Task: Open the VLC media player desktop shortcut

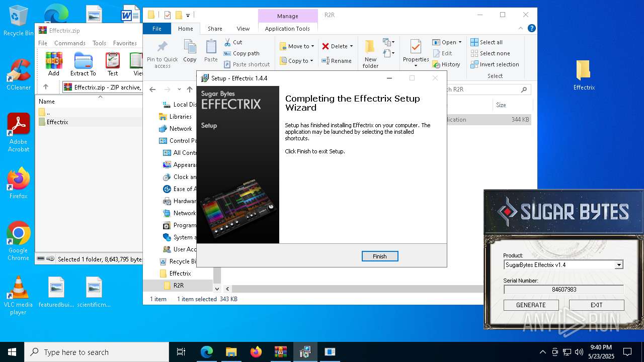Action: 18,296
